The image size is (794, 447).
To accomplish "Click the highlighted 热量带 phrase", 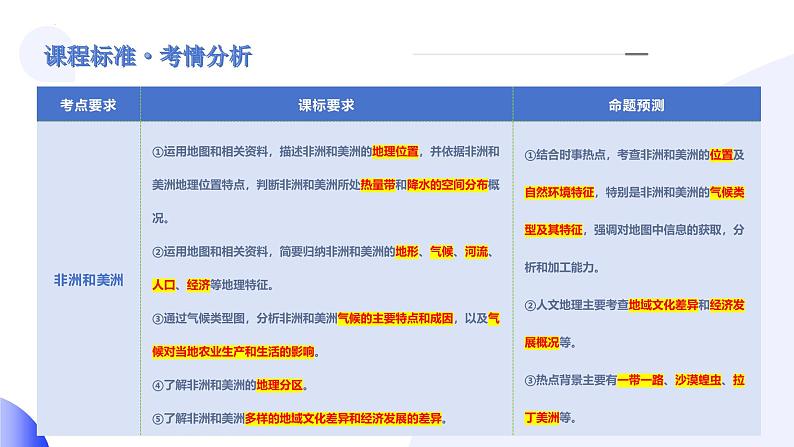I will click(378, 185).
